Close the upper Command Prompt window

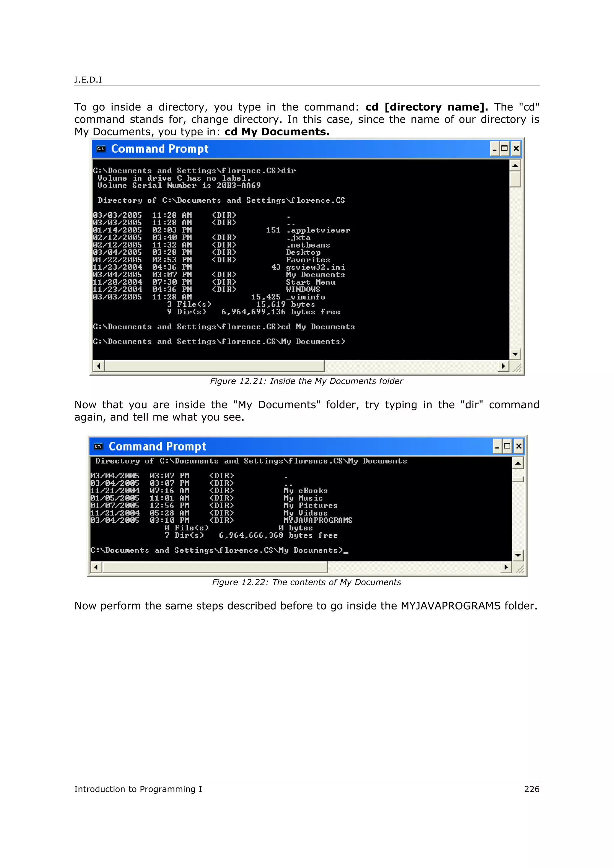[x=516, y=149]
